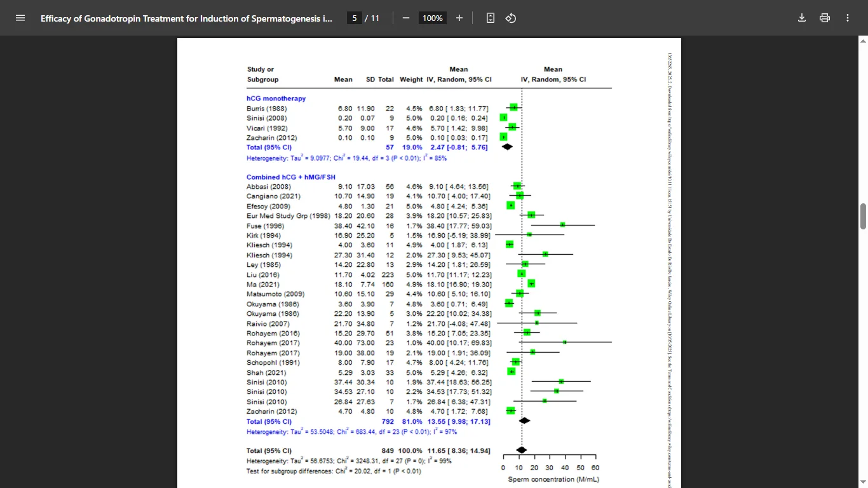Click the overall effect value '11.65 [ 8.36; 14.94]'
This screenshot has height=488, width=868.
[459, 451]
